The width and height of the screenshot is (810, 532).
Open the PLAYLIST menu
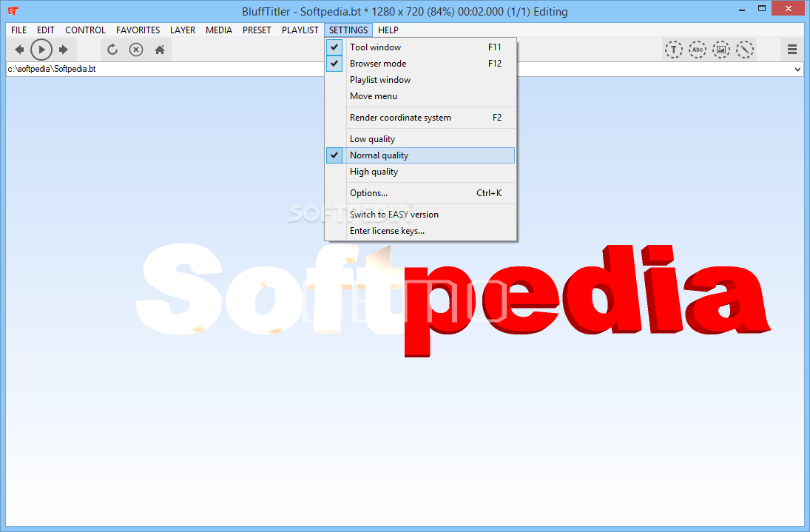coord(300,30)
